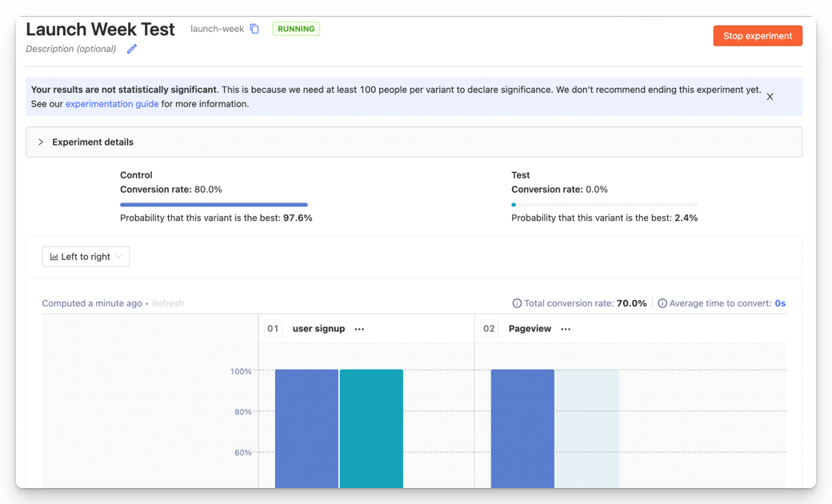Image resolution: width=832 pixels, height=504 pixels.
Task: Expand the Experiment details section
Action: pyautogui.click(x=41, y=142)
